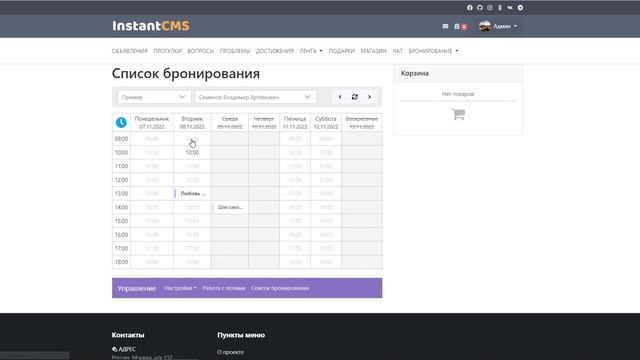
Task: Book the highlighted 10:00 slot on Tuesday
Action: (x=192, y=153)
